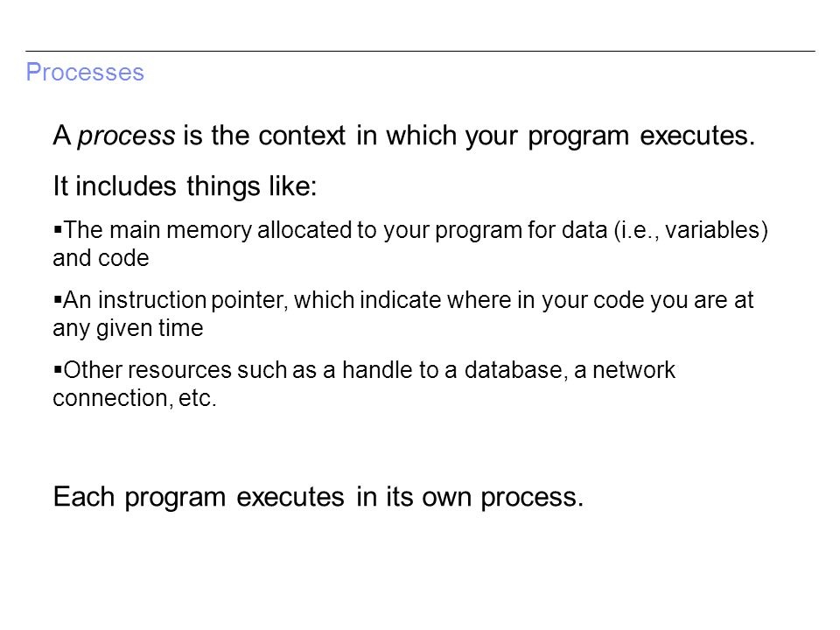Click the text (i.e., variables)
The image size is (840, 630).
[691, 230]
